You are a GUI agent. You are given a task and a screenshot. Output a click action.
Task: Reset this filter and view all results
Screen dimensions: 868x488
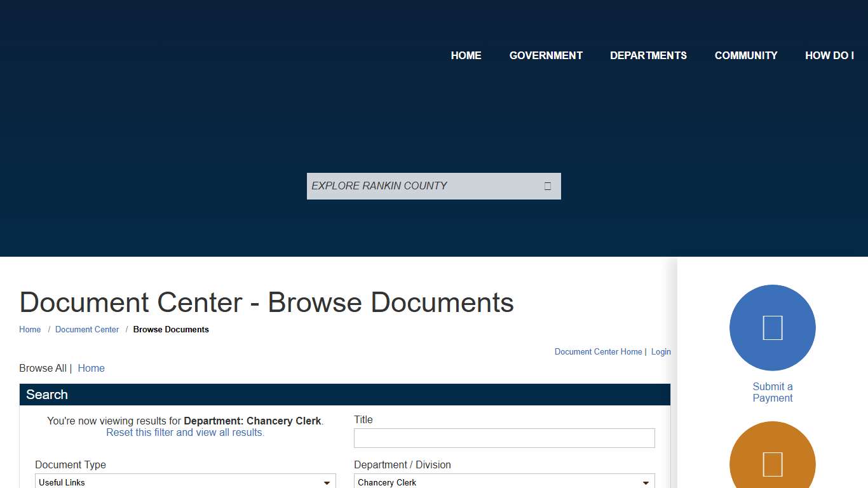point(185,432)
